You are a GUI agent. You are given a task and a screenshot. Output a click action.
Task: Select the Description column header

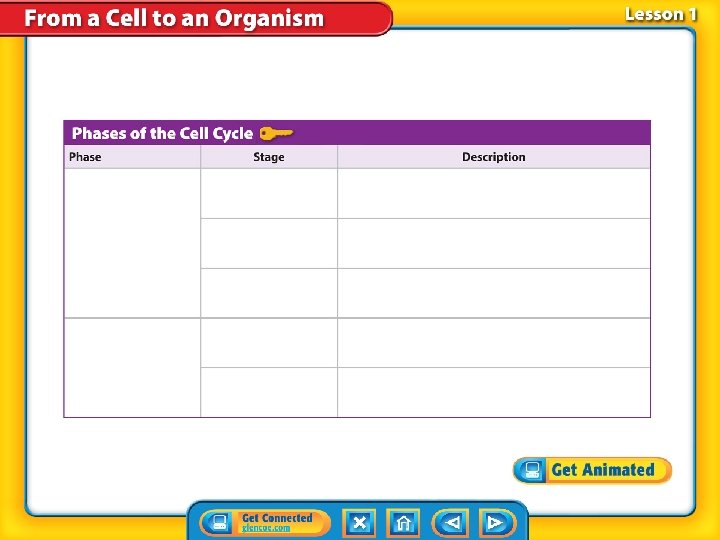tap(494, 157)
